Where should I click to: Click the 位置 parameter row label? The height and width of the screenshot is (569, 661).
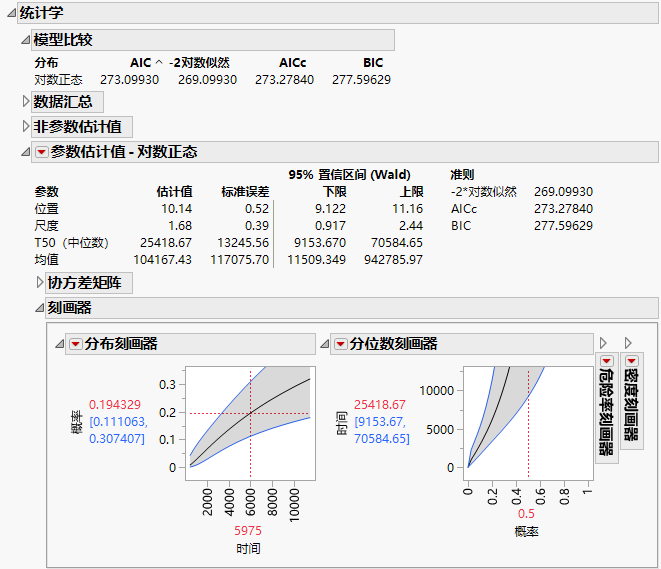click(x=46, y=209)
